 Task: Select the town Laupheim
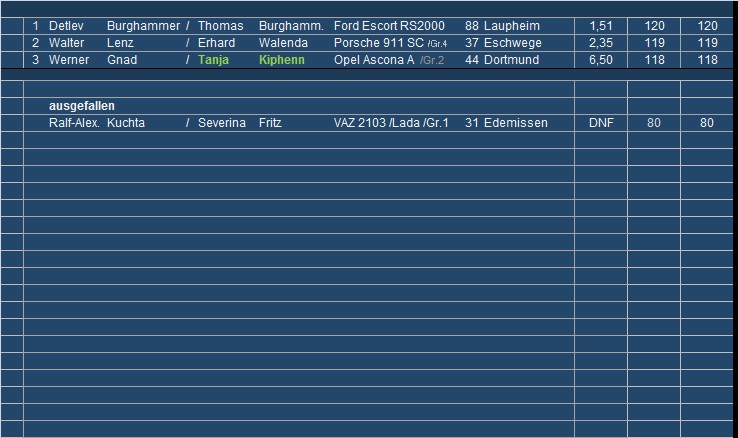tap(511, 26)
